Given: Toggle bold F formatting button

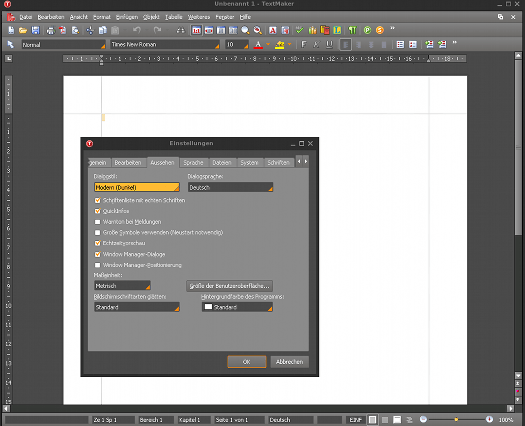Looking at the screenshot, I should pyautogui.click(x=304, y=45).
